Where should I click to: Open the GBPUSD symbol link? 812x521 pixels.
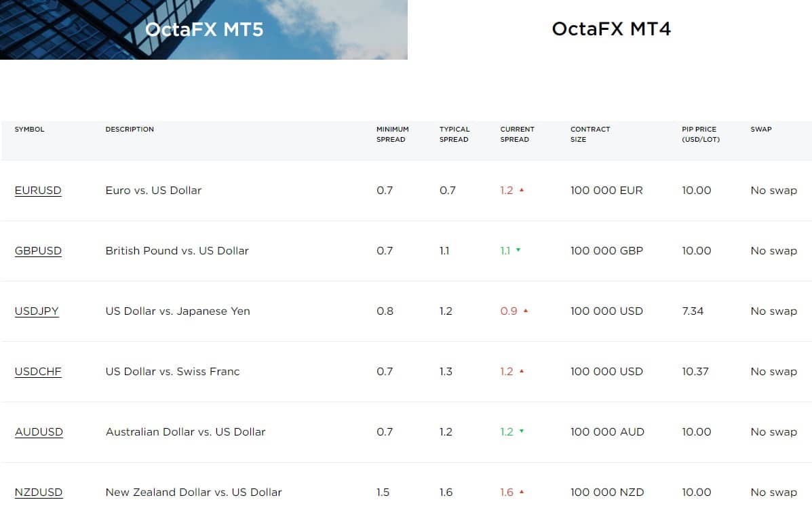(38, 251)
